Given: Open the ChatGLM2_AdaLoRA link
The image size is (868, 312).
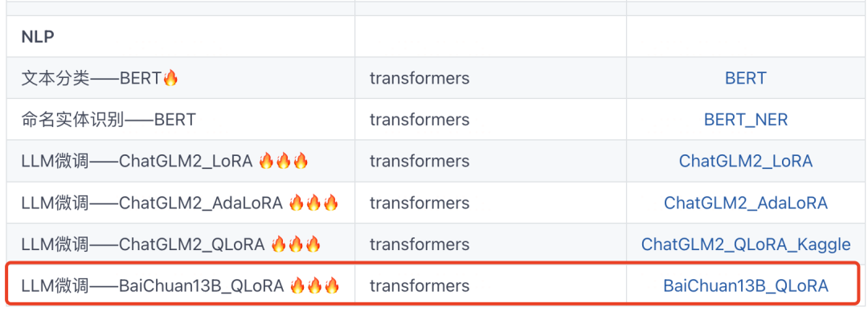Looking at the screenshot, I should (746, 203).
